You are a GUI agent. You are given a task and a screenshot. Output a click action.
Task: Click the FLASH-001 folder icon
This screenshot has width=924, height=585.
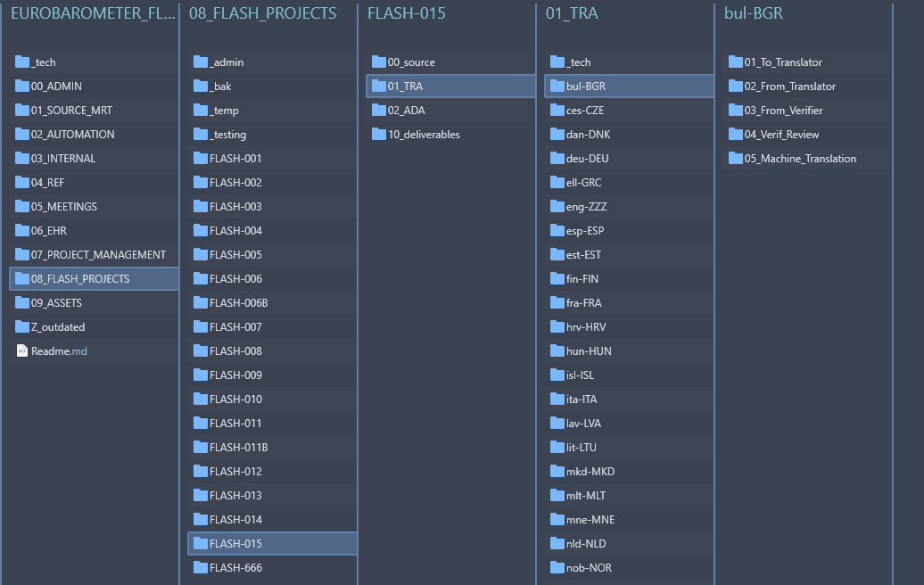point(201,158)
